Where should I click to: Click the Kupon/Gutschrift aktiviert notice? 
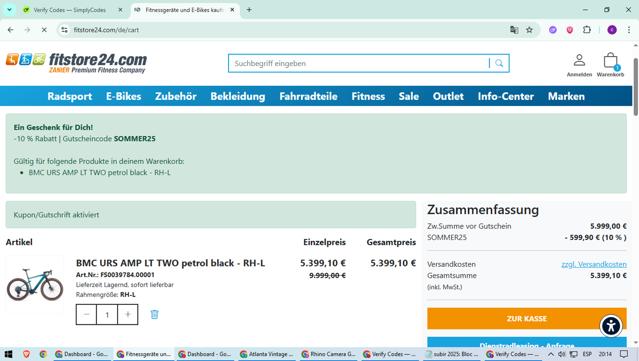211,214
